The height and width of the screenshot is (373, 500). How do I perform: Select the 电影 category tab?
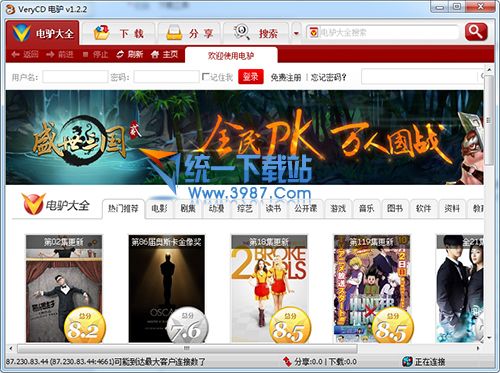(x=159, y=209)
